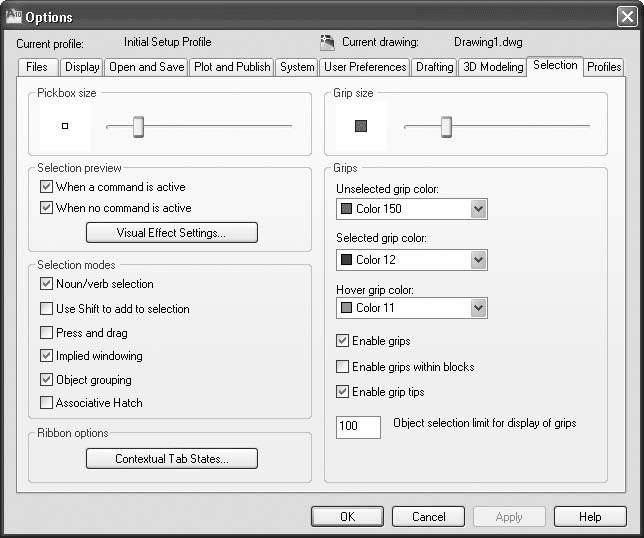
Task: Toggle "When a command is active" checkbox
Action: point(46,187)
